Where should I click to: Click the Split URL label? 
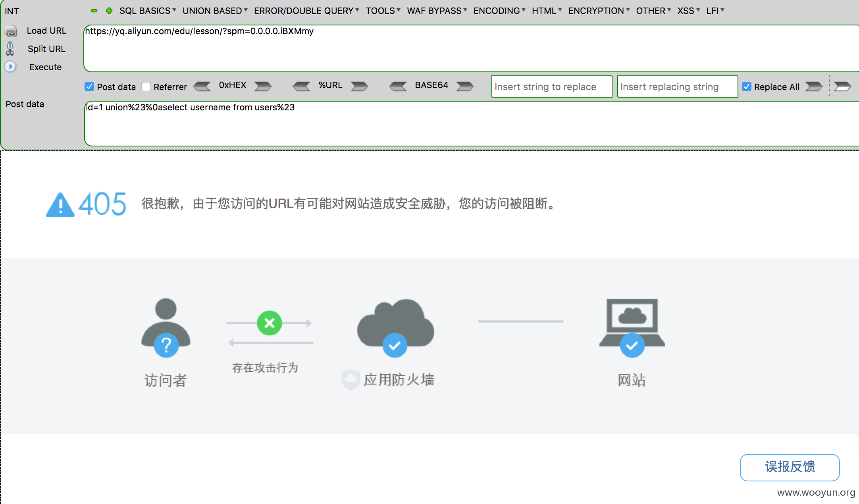[x=46, y=49]
